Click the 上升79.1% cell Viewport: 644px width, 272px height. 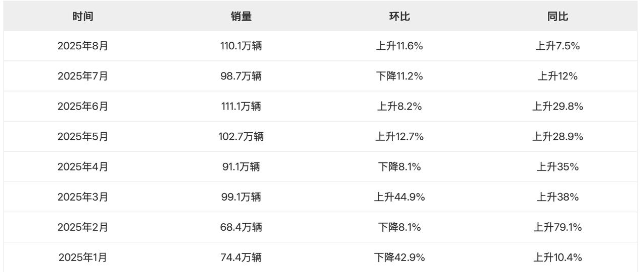click(x=557, y=227)
